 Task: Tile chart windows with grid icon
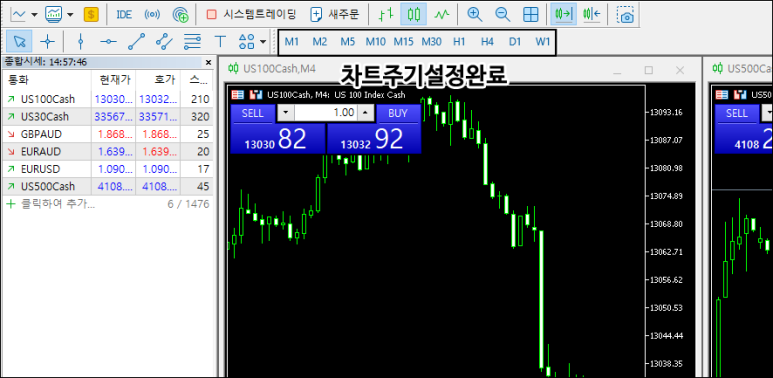pyautogui.click(x=530, y=15)
